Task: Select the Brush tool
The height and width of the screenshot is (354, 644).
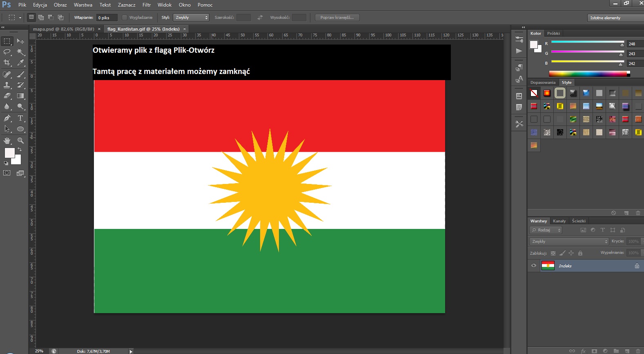Action: tap(20, 74)
